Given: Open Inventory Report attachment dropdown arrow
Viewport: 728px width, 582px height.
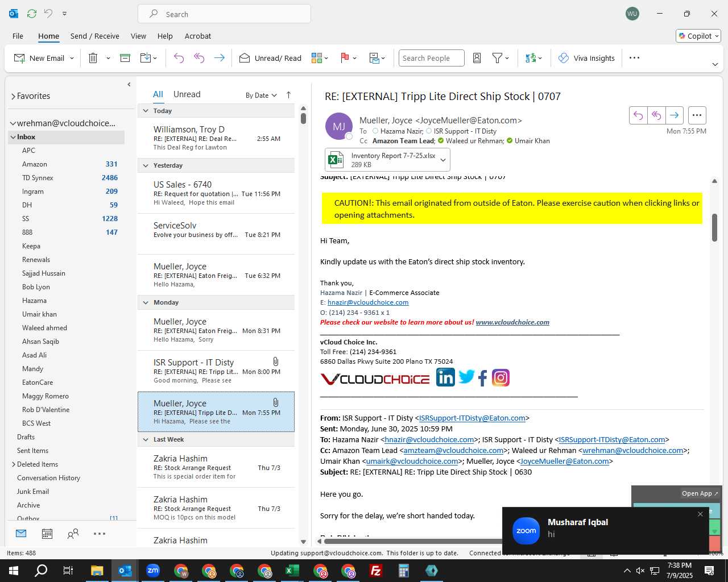Looking at the screenshot, I should click(442, 160).
